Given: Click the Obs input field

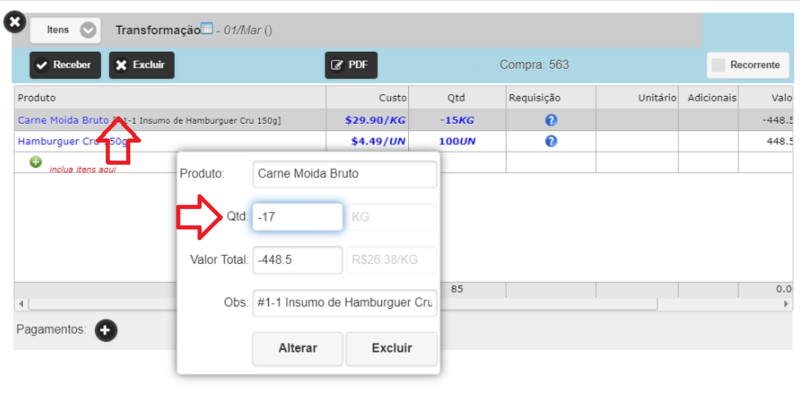Looking at the screenshot, I should [x=344, y=303].
